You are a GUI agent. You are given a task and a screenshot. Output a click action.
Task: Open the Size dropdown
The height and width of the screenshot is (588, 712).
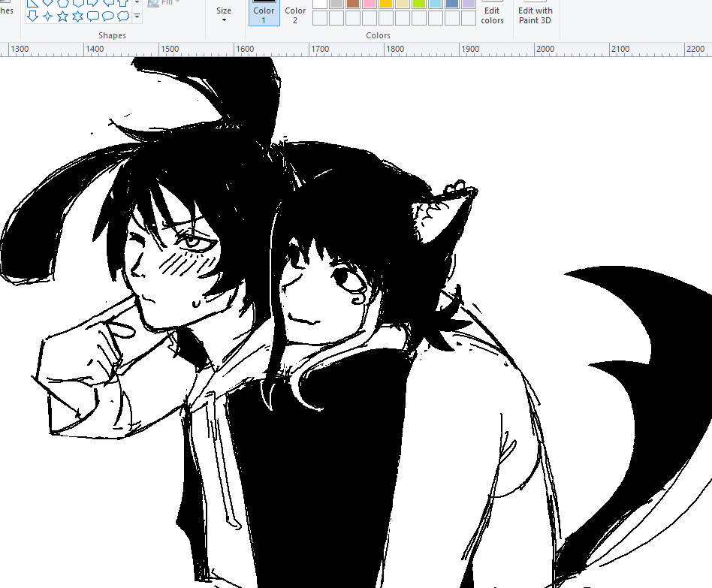tap(223, 14)
